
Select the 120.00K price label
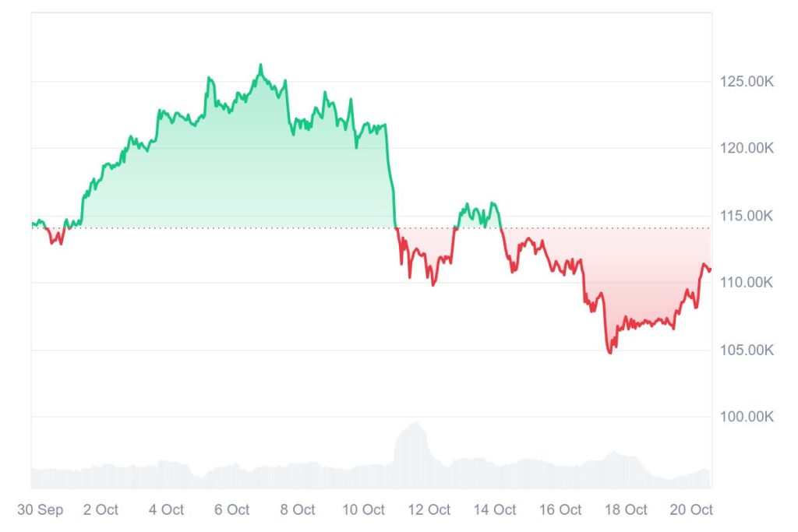tap(747, 149)
